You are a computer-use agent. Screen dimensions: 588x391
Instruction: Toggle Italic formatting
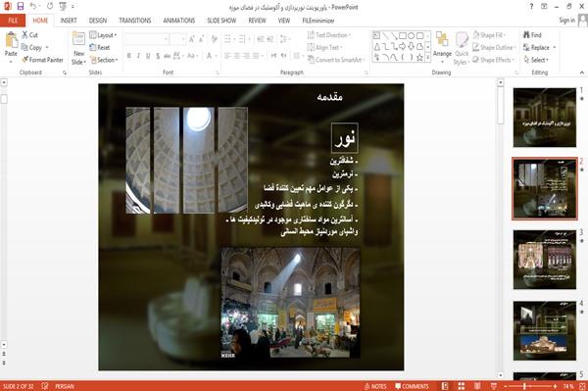pos(138,56)
